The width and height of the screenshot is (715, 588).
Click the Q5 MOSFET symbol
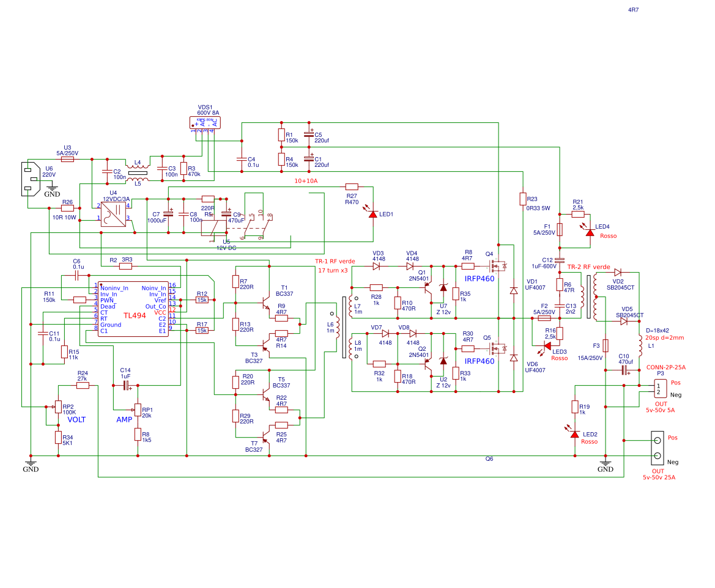[497, 348]
